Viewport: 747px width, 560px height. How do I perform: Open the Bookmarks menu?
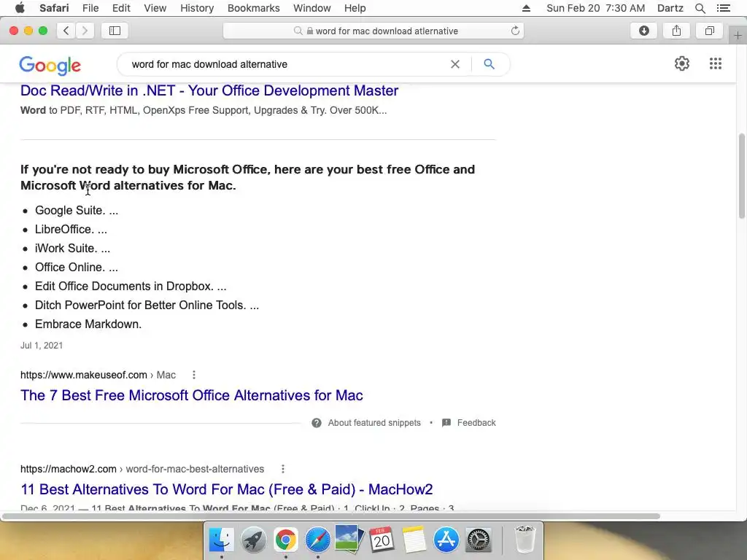point(253,8)
